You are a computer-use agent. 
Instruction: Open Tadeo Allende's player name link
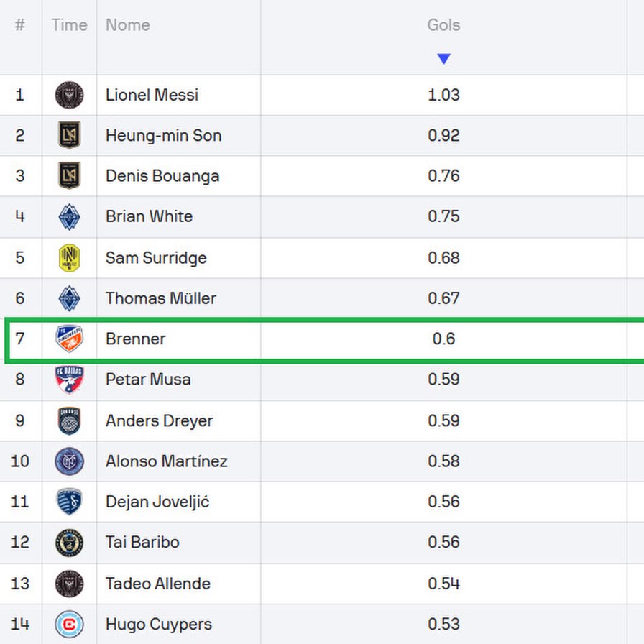158,584
